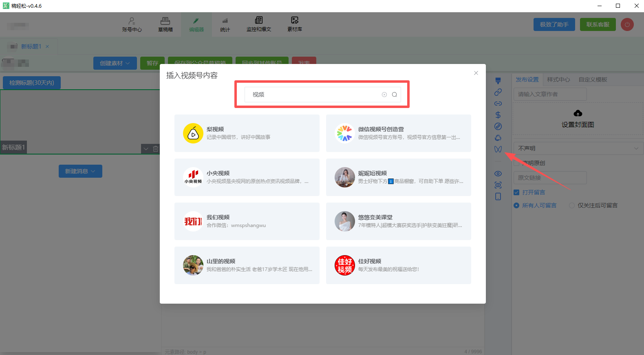Open the 素材库 navigation item
Viewport: 644px width, 355px height.
coord(295,24)
